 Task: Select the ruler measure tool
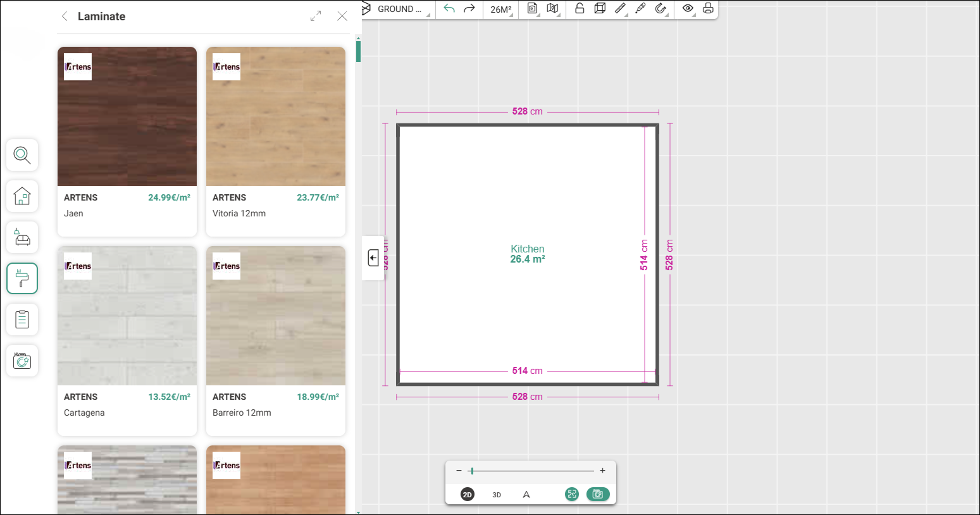pyautogui.click(x=620, y=9)
